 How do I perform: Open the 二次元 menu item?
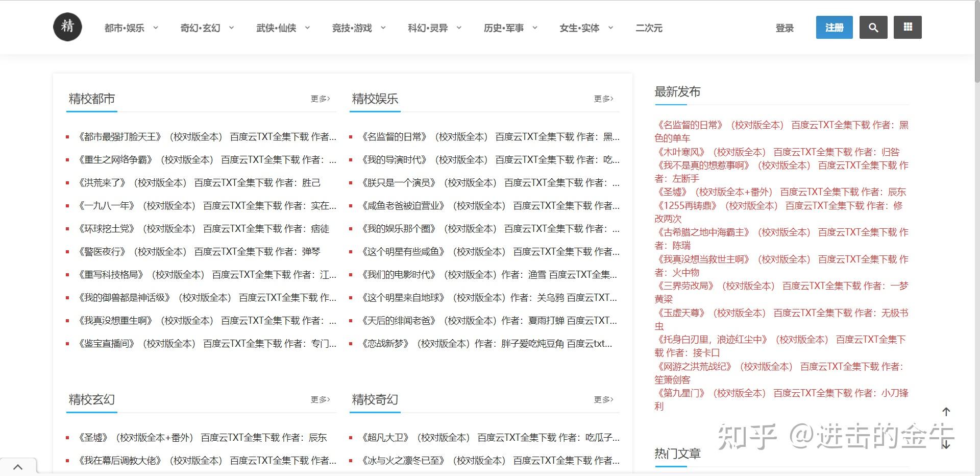[649, 28]
